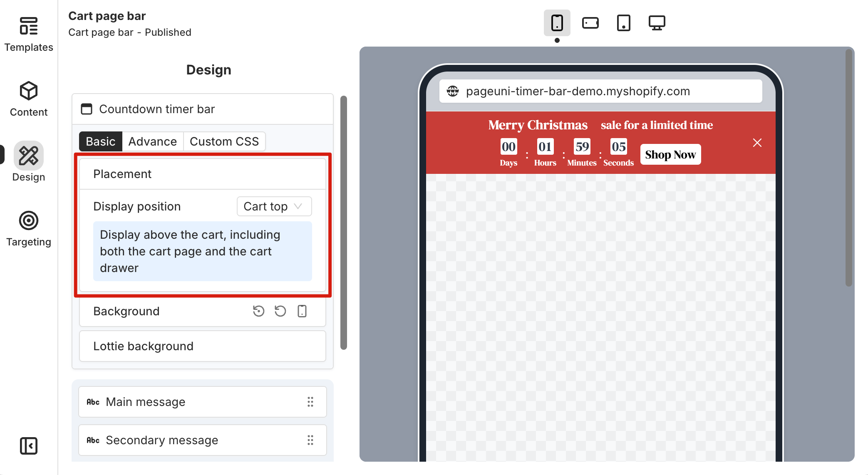This screenshot has width=868, height=475.
Task: Expand the Placement section
Action: pyautogui.click(x=203, y=174)
